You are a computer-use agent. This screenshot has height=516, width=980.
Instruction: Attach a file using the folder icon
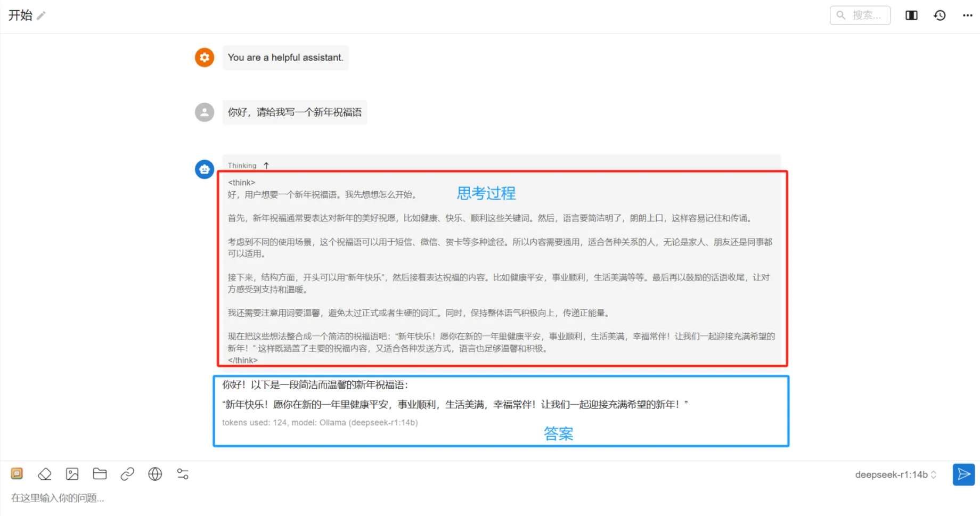(x=100, y=474)
